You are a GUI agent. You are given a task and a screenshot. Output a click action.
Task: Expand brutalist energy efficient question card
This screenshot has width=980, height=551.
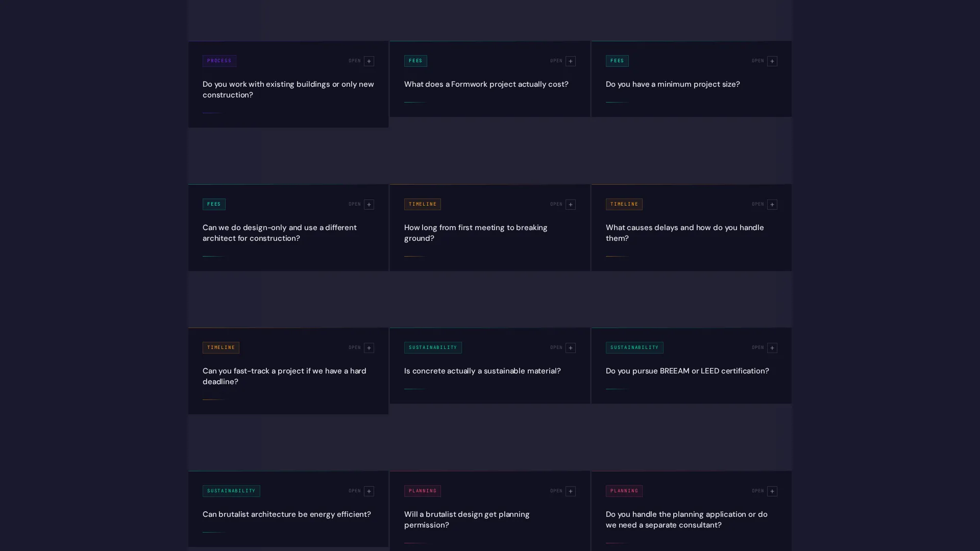tap(369, 491)
